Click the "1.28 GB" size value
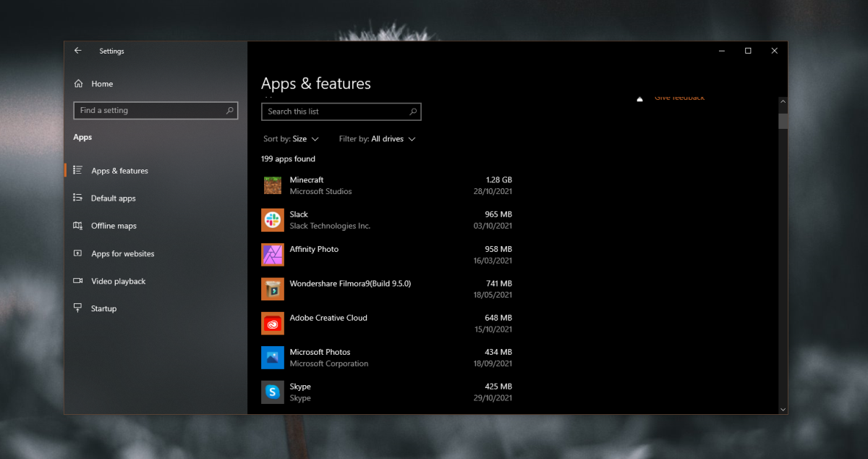 (x=499, y=180)
